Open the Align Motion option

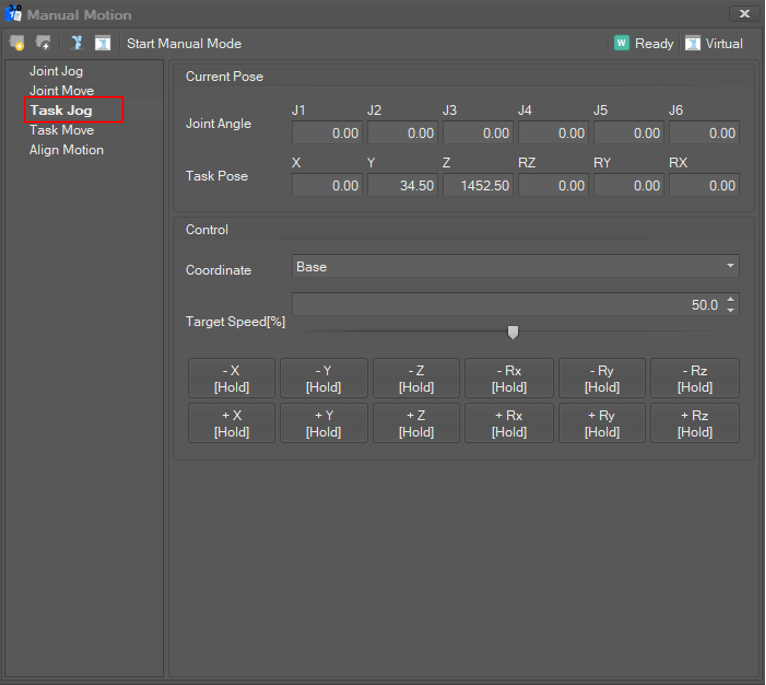[66, 150]
